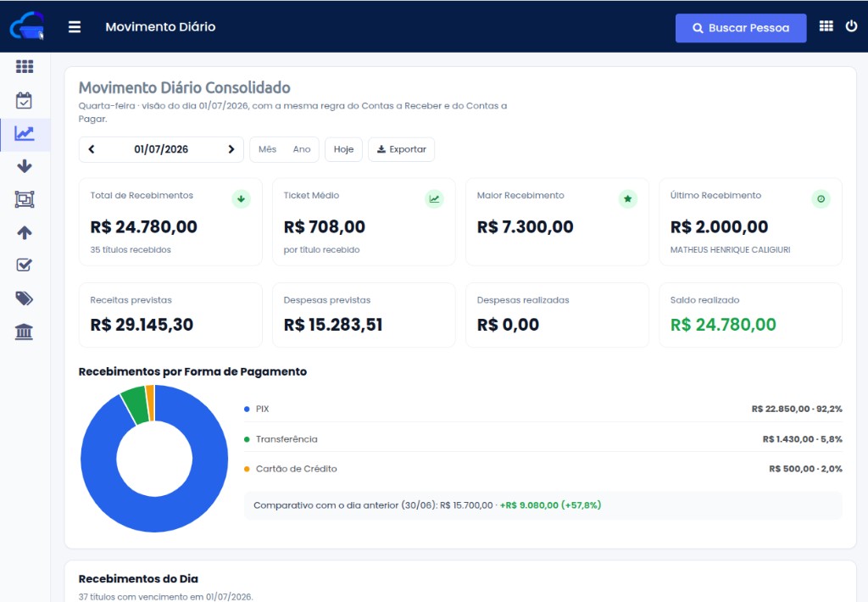Image resolution: width=868 pixels, height=602 pixels.
Task: Click the cloud logo in the header
Action: coord(26,26)
